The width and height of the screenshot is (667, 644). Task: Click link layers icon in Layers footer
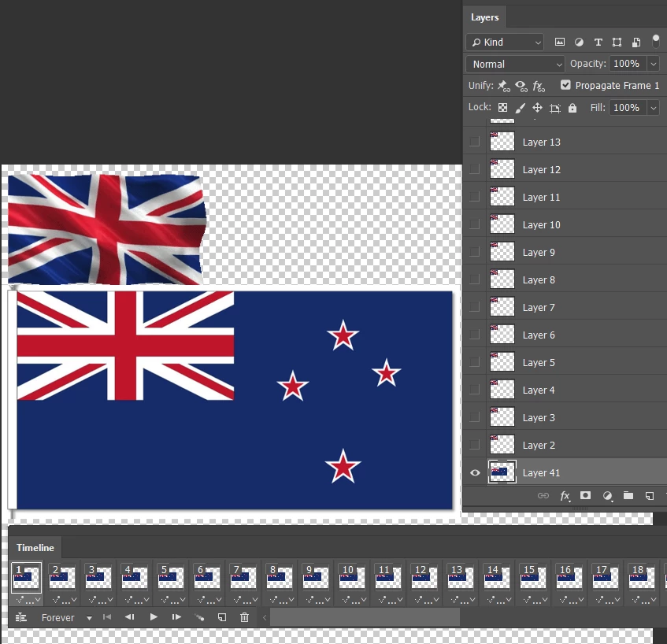click(543, 495)
